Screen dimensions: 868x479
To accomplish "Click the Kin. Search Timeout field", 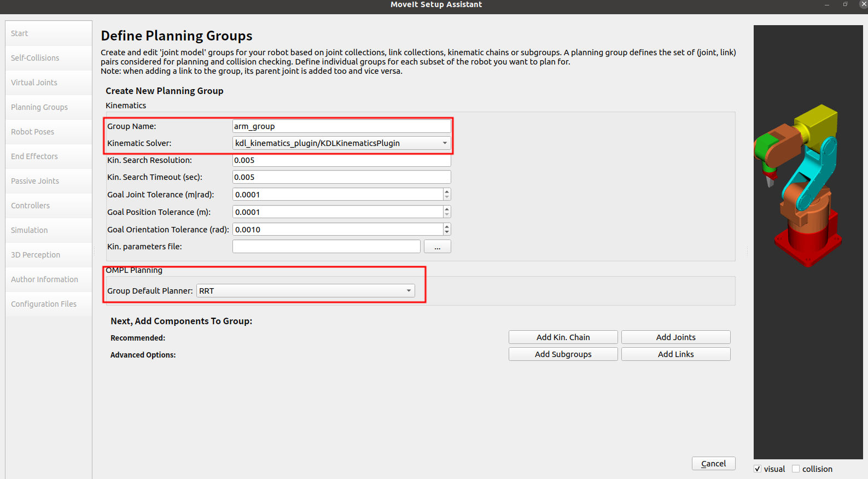I will point(342,177).
